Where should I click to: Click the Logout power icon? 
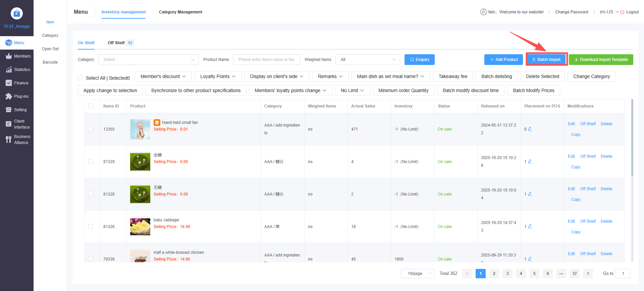click(x=622, y=12)
